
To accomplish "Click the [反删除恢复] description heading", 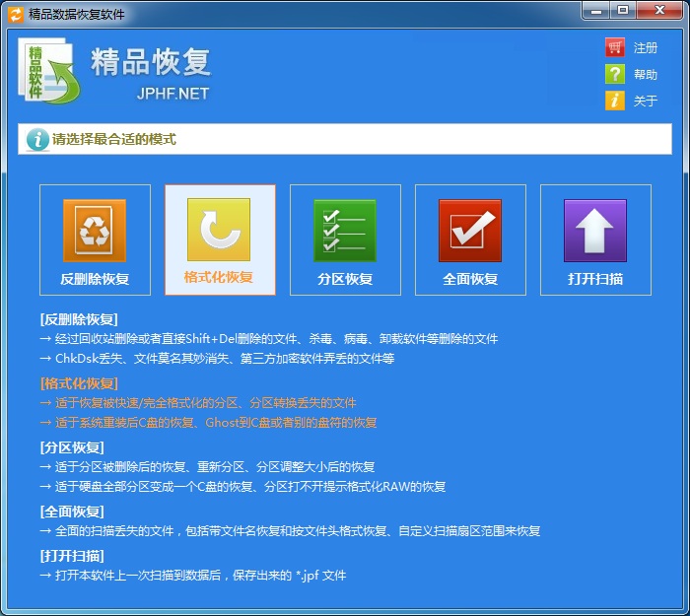I will pyautogui.click(x=79, y=319).
